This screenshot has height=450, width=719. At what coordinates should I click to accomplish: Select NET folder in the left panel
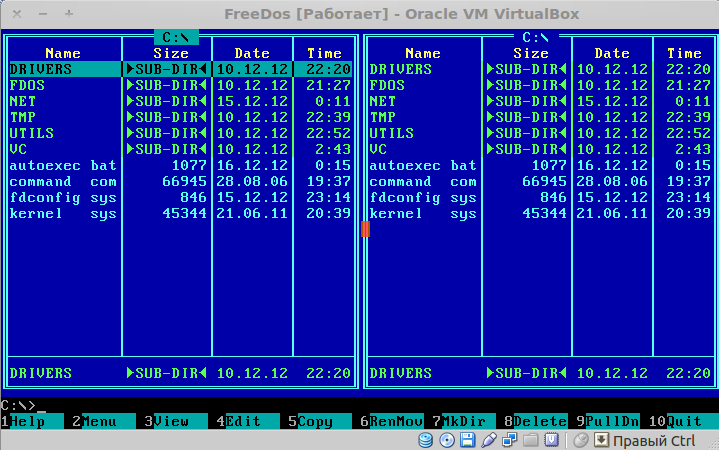click(x=181, y=101)
